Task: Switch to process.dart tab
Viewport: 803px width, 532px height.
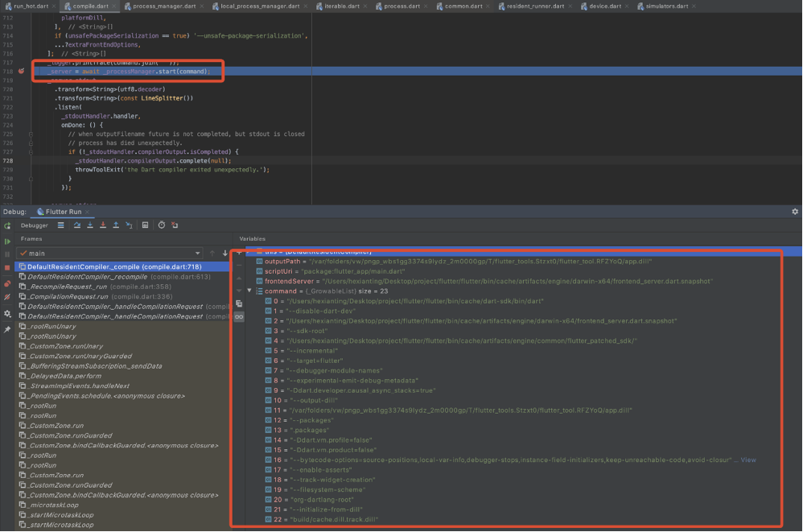Action: (x=401, y=6)
